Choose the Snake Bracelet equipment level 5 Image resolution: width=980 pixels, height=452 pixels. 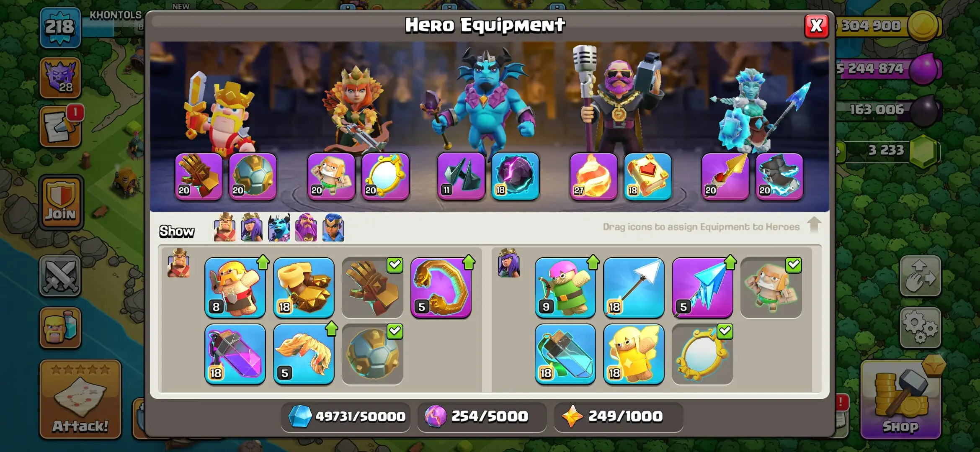pyautogui.click(x=441, y=288)
